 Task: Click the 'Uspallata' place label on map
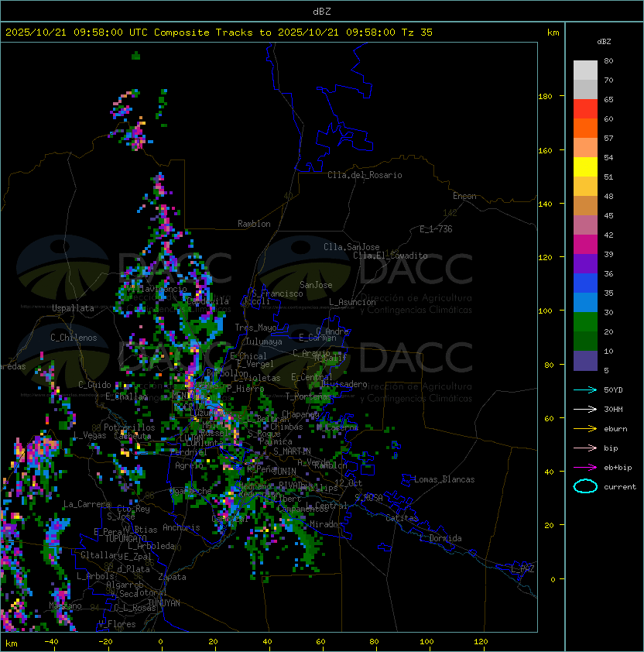coord(73,308)
